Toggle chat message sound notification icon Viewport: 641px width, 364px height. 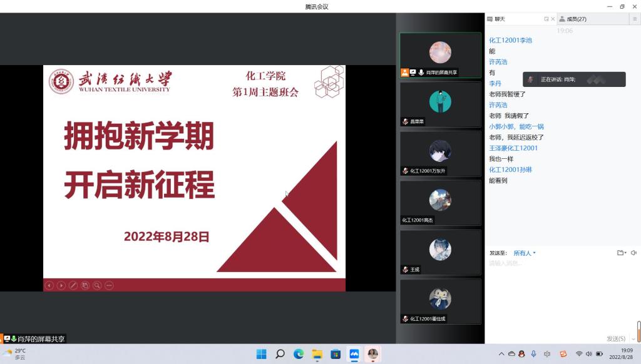(633, 253)
